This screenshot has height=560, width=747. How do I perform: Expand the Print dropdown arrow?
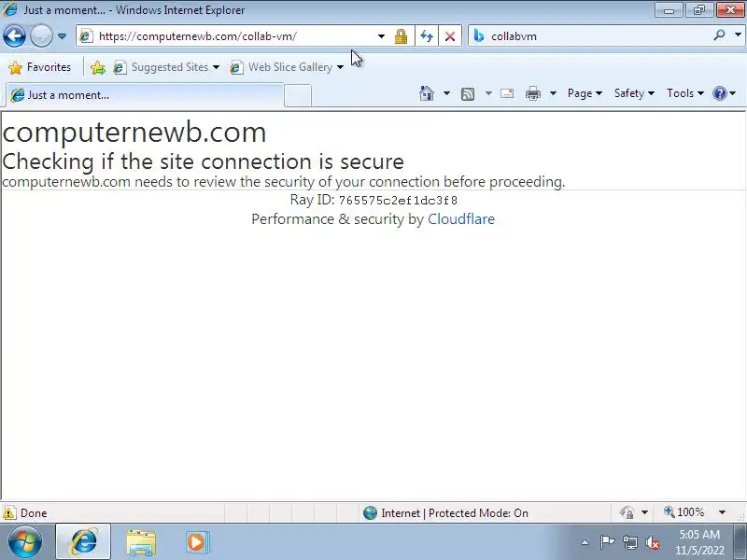point(553,93)
